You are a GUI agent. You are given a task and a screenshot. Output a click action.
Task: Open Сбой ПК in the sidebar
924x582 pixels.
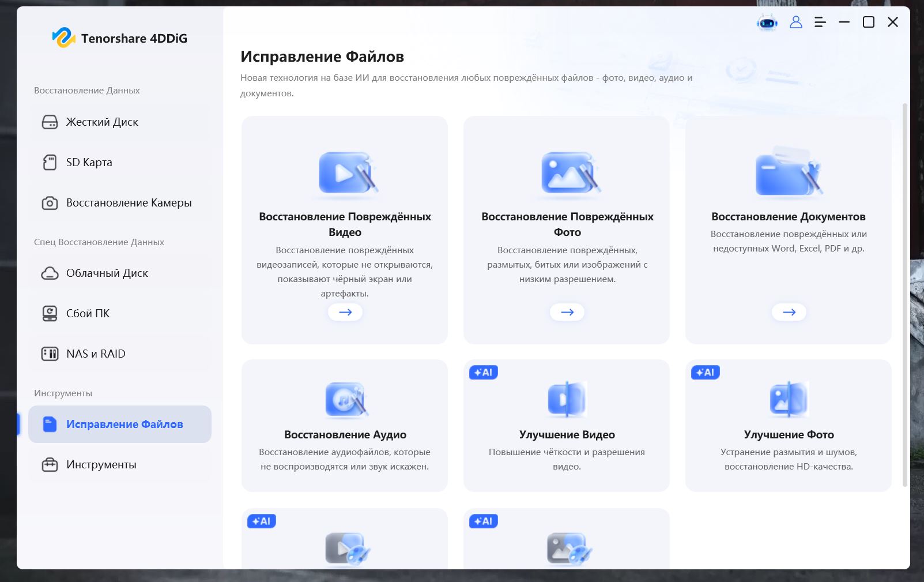coord(120,314)
